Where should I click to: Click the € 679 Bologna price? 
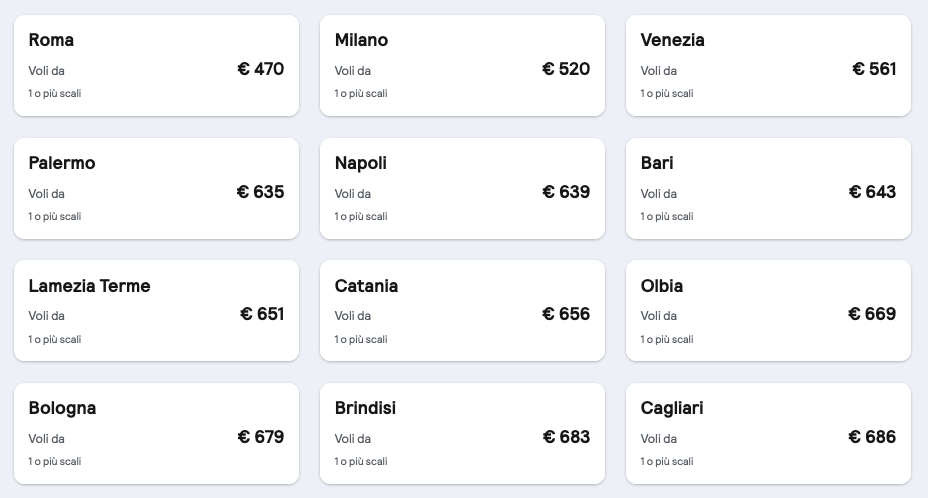pos(261,437)
